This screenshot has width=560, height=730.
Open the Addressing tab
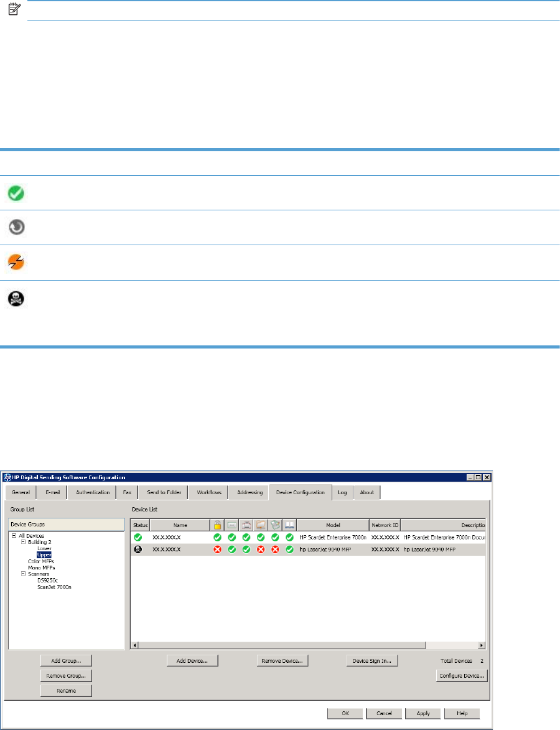[250, 492]
